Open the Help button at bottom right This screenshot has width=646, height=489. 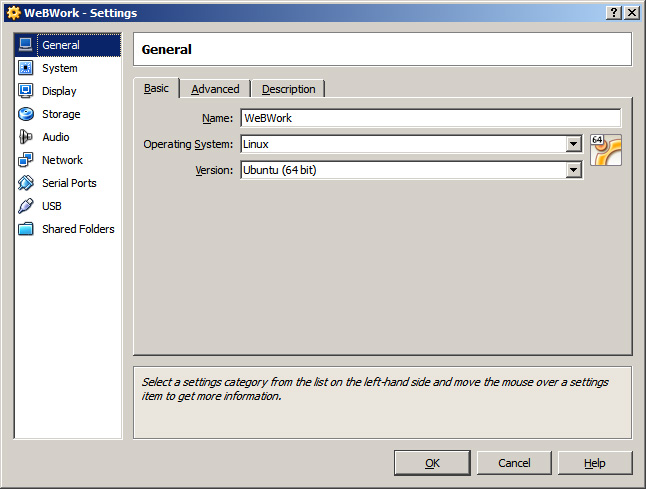tap(595, 463)
